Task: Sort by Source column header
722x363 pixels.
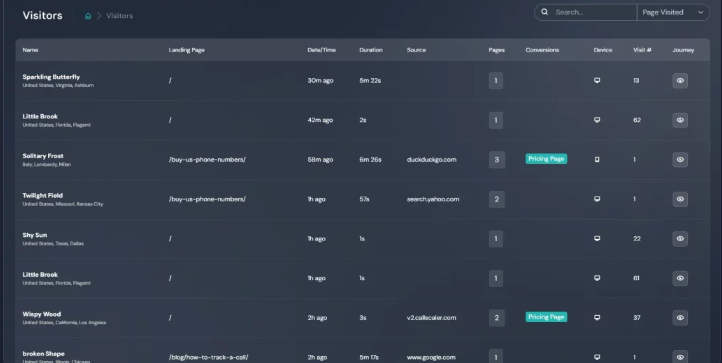Action: coord(416,50)
